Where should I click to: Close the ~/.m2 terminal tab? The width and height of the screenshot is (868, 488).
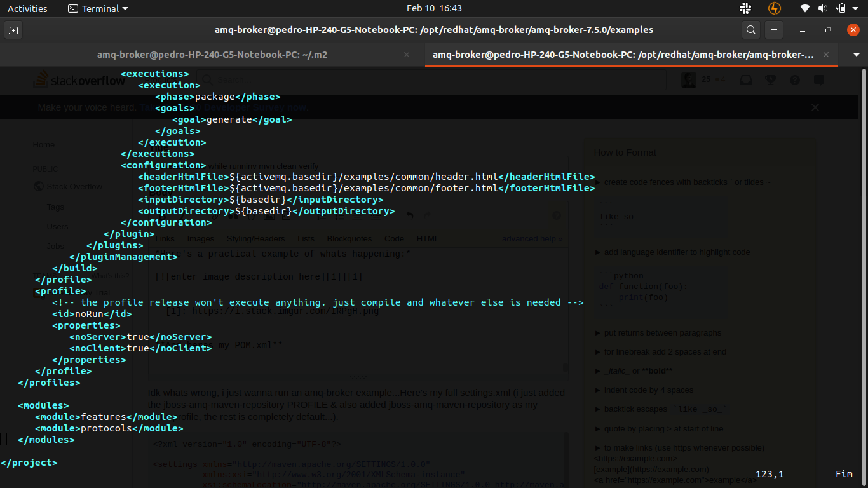[x=407, y=55]
